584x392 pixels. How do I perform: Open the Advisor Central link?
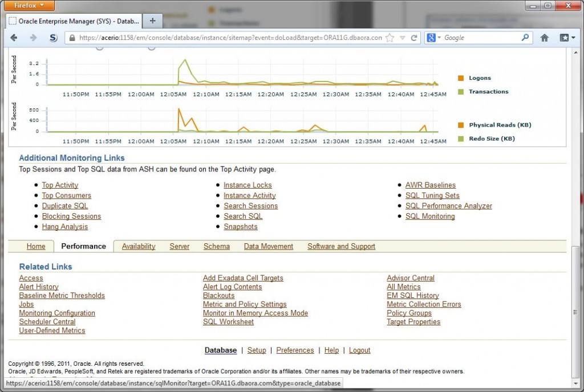(411, 278)
